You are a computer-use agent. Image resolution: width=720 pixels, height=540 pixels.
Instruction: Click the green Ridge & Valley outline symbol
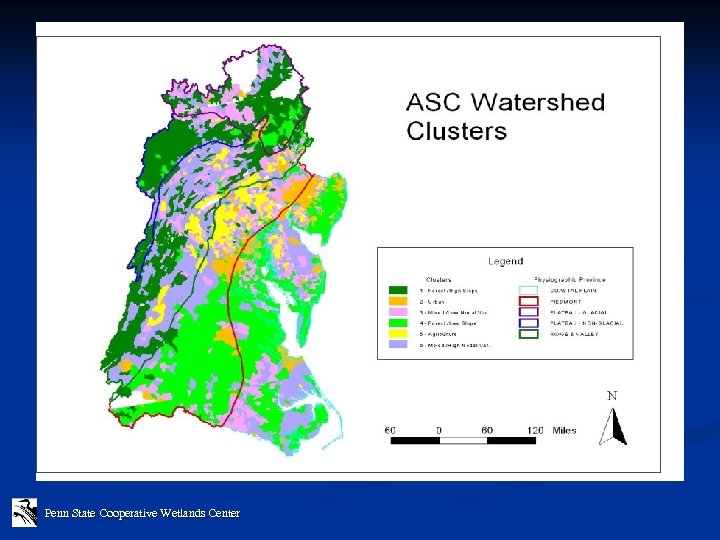[529, 334]
